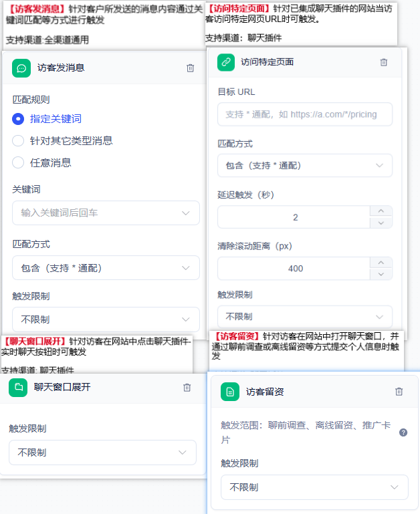Select the 指定关键词 radio option

pos(18,119)
